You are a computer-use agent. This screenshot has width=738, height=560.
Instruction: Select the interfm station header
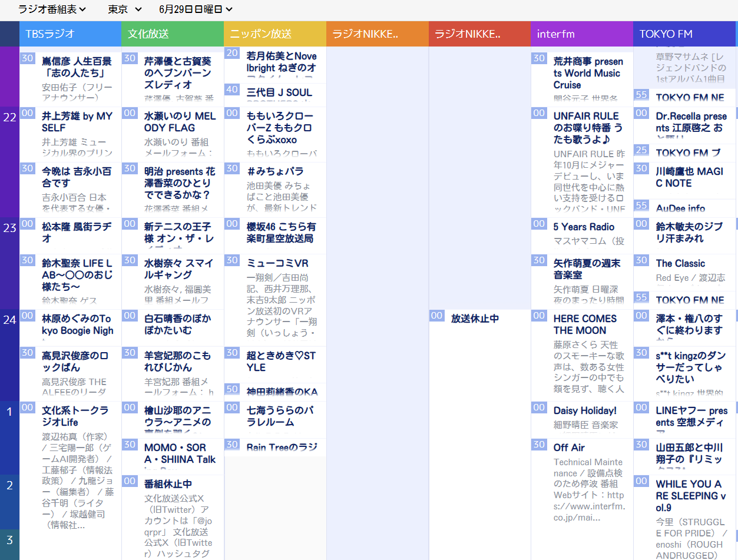coord(582,34)
